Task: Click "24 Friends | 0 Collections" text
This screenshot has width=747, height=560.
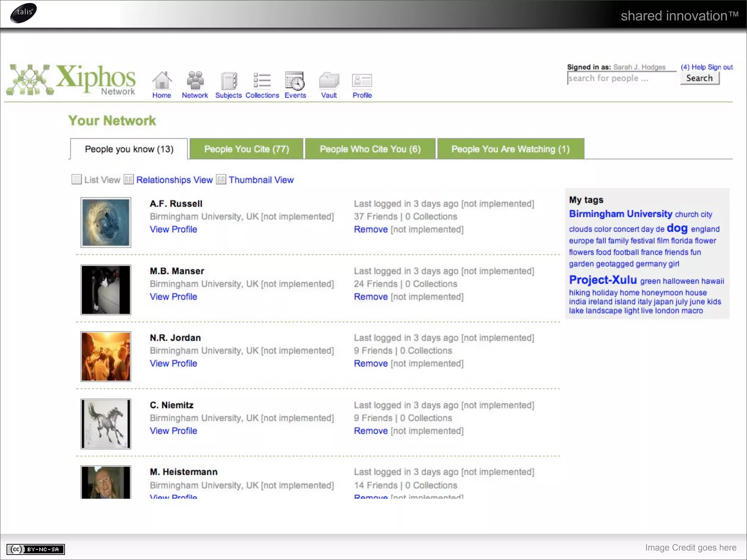Action: pos(405,284)
